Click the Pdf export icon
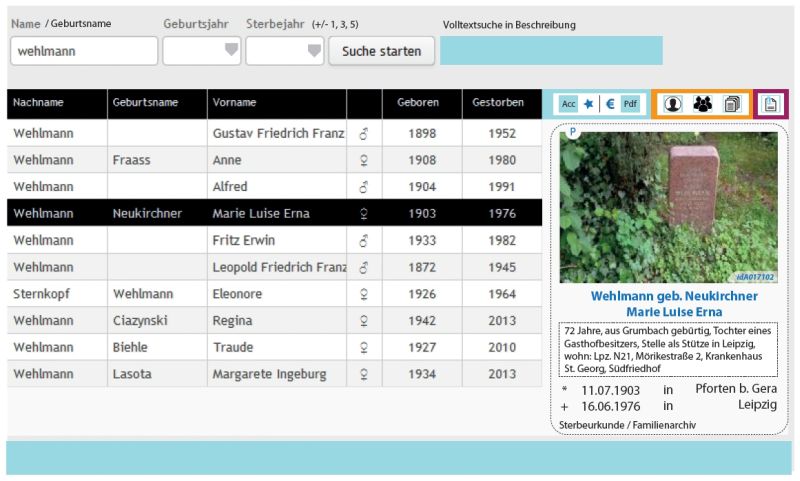Image resolution: width=800 pixels, height=481 pixels. (630, 103)
